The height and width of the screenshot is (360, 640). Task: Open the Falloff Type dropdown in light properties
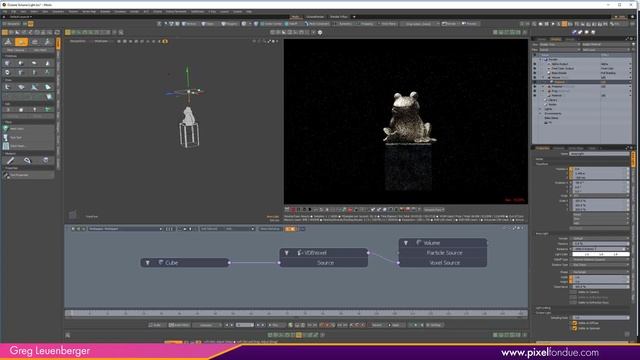(601, 260)
